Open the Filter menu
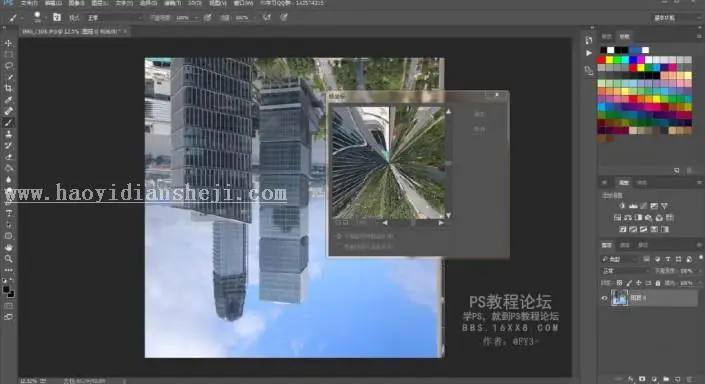 tap(172, 3)
